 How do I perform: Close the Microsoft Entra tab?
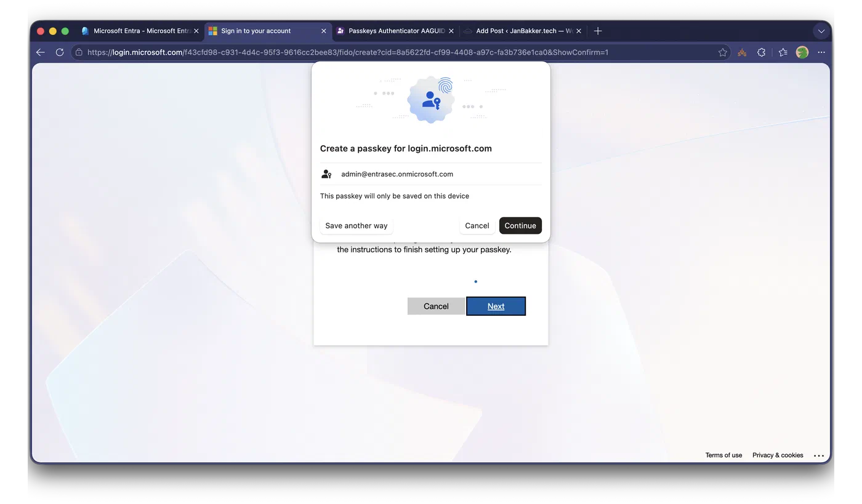coord(196,31)
